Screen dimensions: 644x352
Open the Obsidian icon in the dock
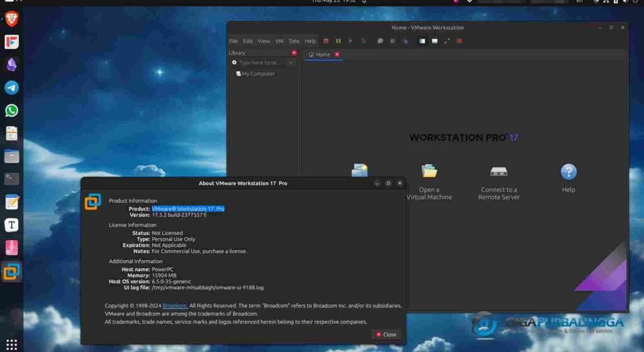coord(11,65)
